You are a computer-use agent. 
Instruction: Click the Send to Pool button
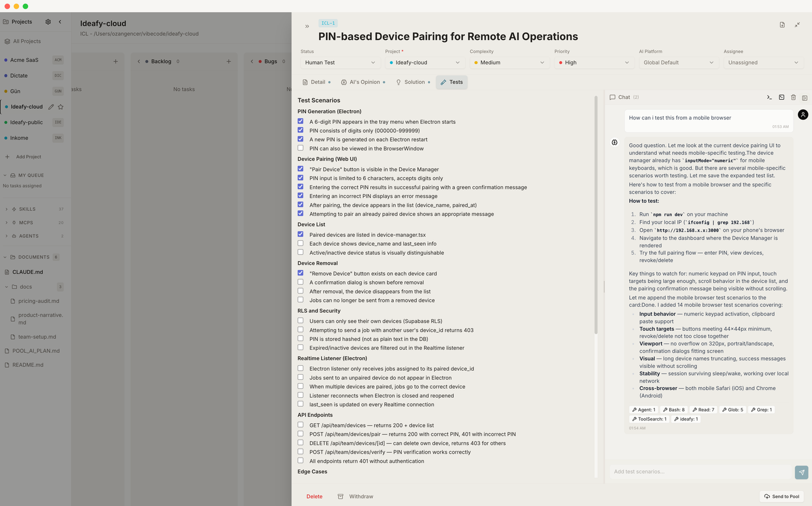[782, 496]
